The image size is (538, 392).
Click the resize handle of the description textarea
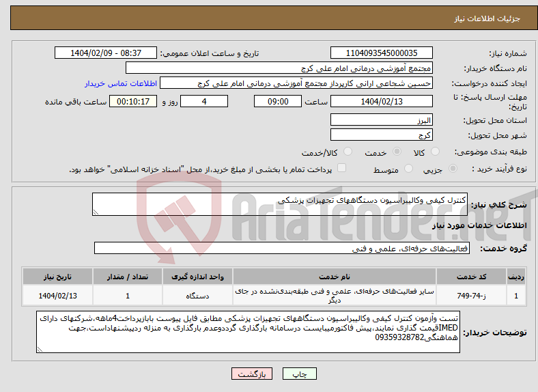[x=96, y=212]
